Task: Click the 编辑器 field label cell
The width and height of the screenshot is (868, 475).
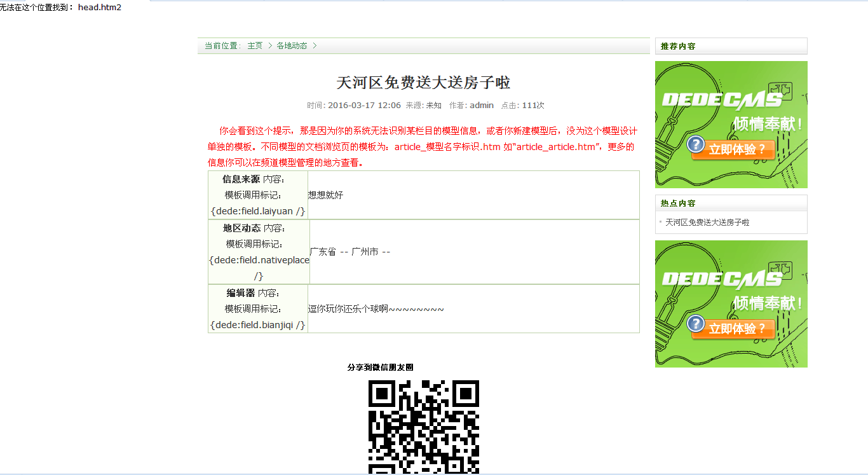Action: [x=258, y=309]
